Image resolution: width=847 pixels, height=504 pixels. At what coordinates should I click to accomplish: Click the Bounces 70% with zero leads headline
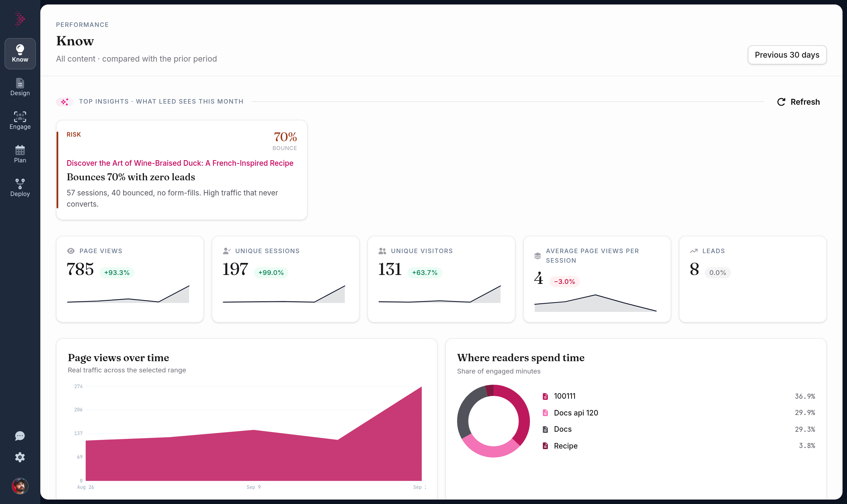131,177
